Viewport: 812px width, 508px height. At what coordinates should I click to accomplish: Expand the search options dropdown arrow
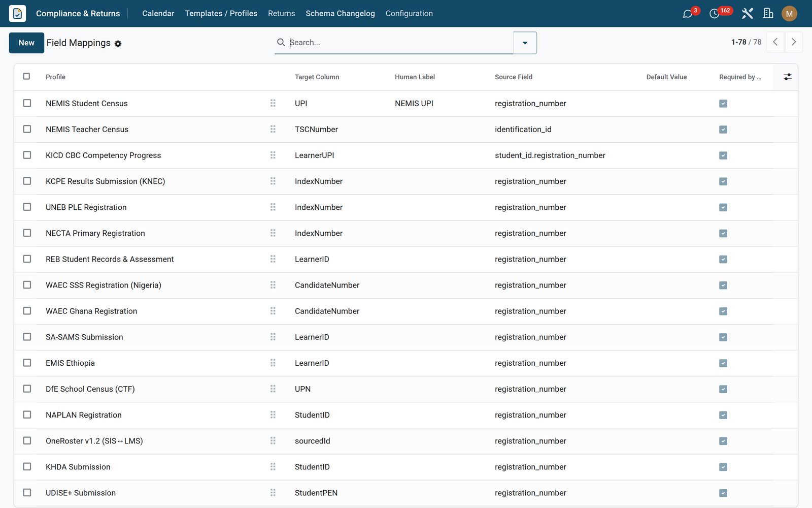tap(525, 43)
